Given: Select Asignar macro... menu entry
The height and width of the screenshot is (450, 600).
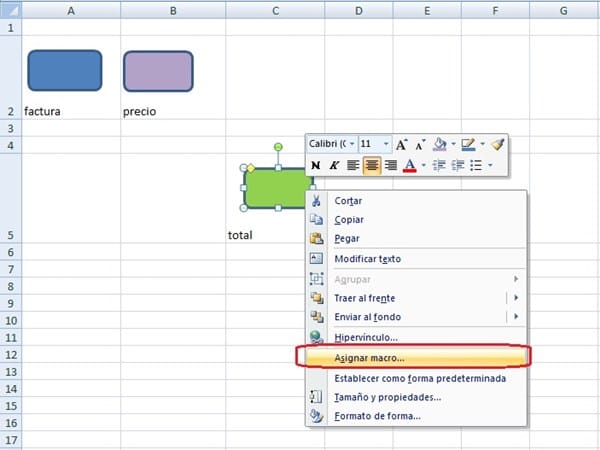Looking at the screenshot, I should pyautogui.click(x=416, y=358).
